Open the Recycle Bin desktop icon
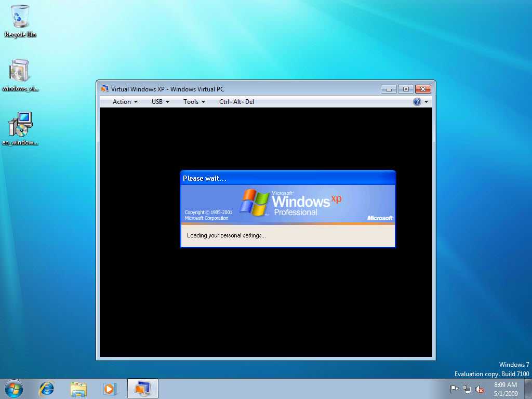 coord(20,21)
